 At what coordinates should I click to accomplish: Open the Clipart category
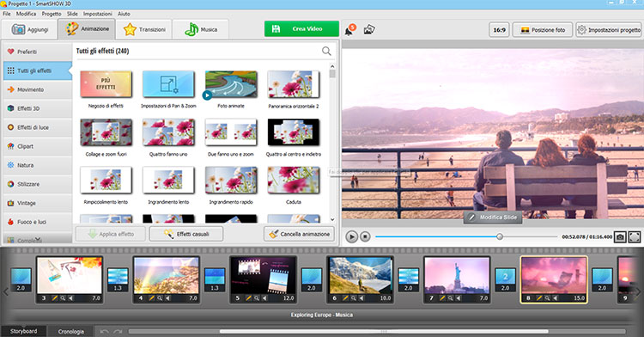coord(38,146)
